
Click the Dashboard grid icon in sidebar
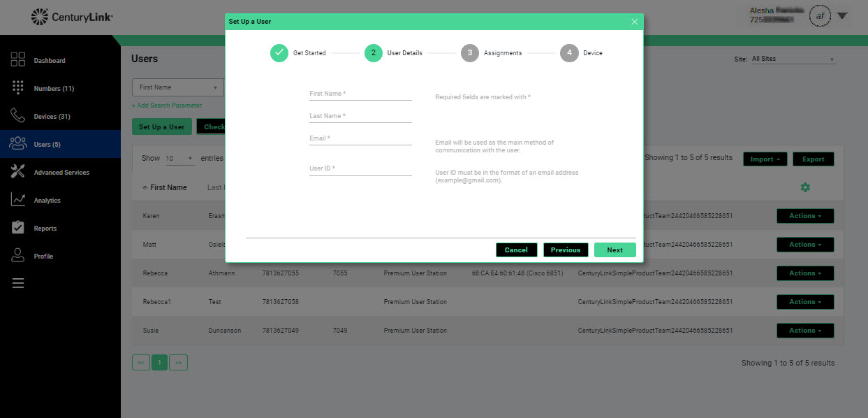coord(18,60)
